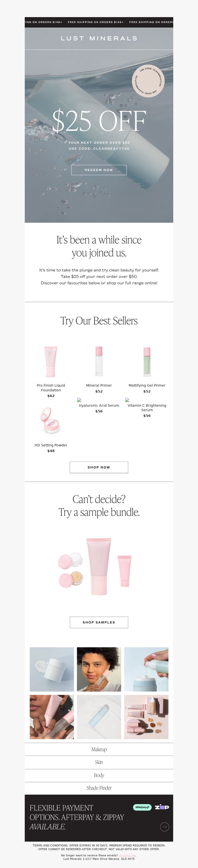Click the Afterpay logo badge
The width and height of the screenshot is (198, 868).
coord(142,807)
